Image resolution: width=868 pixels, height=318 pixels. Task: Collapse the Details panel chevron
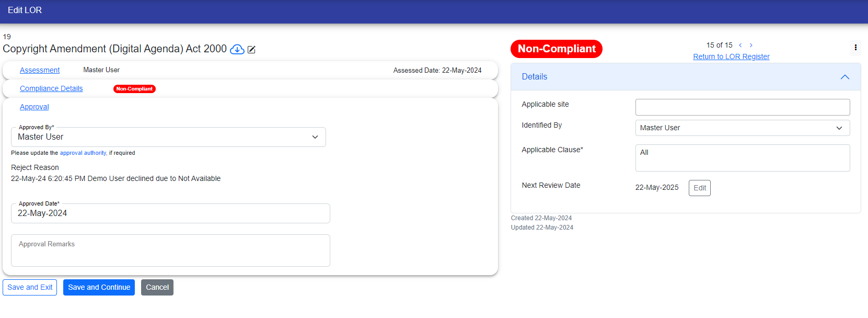[x=844, y=77]
